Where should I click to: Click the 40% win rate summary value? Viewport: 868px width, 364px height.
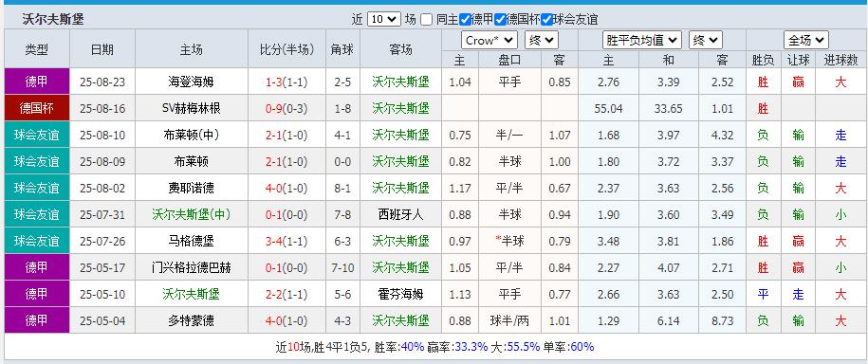click(x=412, y=347)
